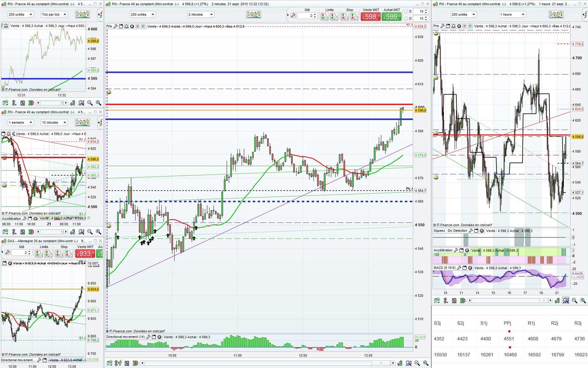Zoom in on the 1 heure chart
The image size is (588, 368).
pyautogui.click(x=583, y=301)
